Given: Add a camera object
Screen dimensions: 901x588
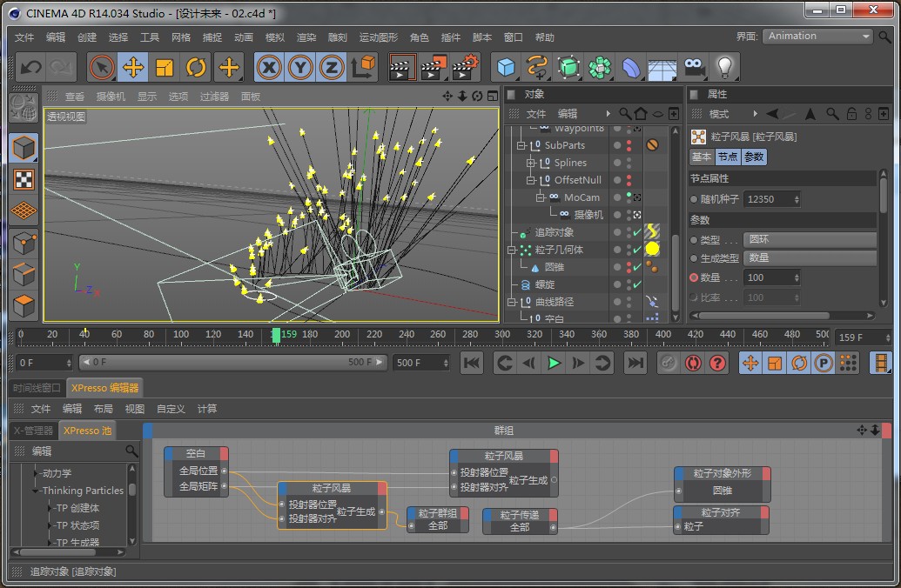Looking at the screenshot, I should (694, 68).
